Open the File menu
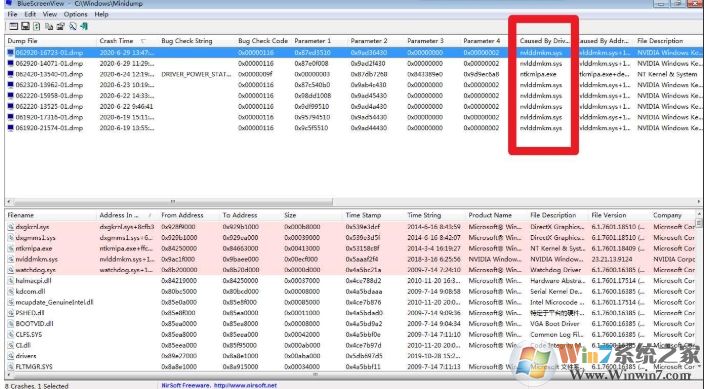The height and width of the screenshot is (389, 707). pos(12,14)
